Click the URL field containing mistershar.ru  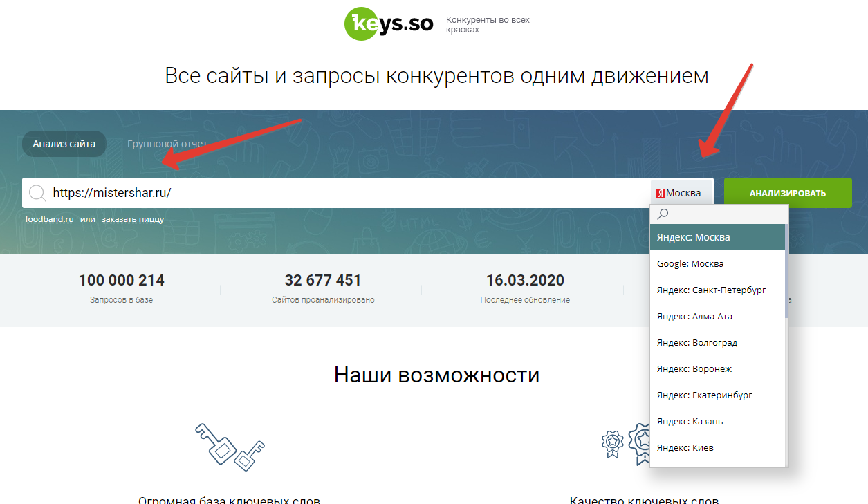pos(336,193)
